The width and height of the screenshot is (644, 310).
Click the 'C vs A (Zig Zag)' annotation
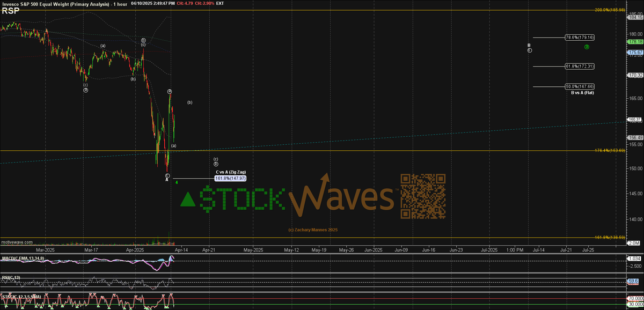[231, 172]
